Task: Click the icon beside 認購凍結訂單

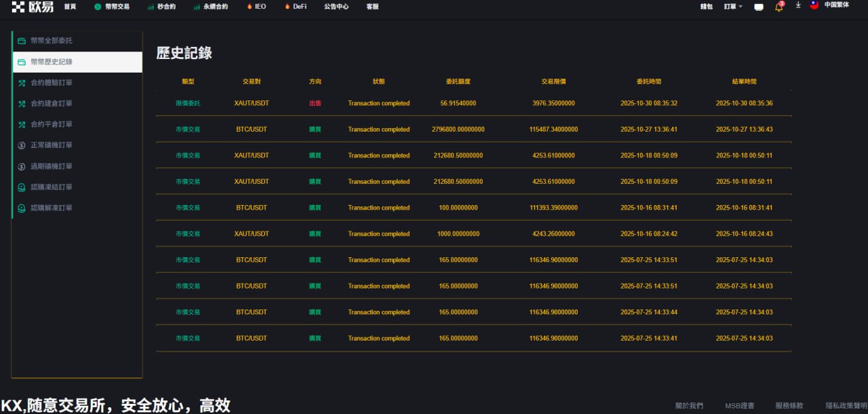Action: coord(22,187)
